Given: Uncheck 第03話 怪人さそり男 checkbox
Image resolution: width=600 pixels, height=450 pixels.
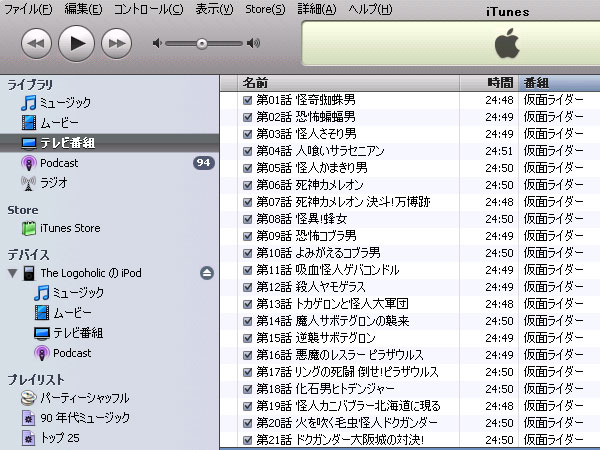Looking at the screenshot, I should (248, 134).
